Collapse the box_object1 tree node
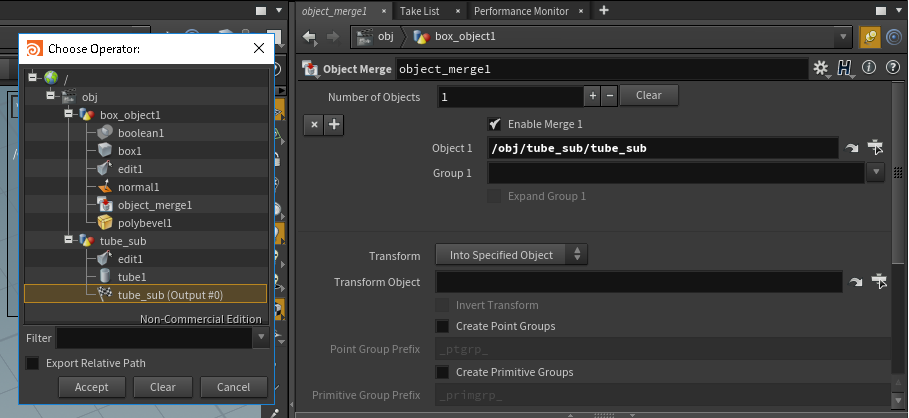Image resolution: width=909 pixels, height=418 pixels. coord(68,113)
